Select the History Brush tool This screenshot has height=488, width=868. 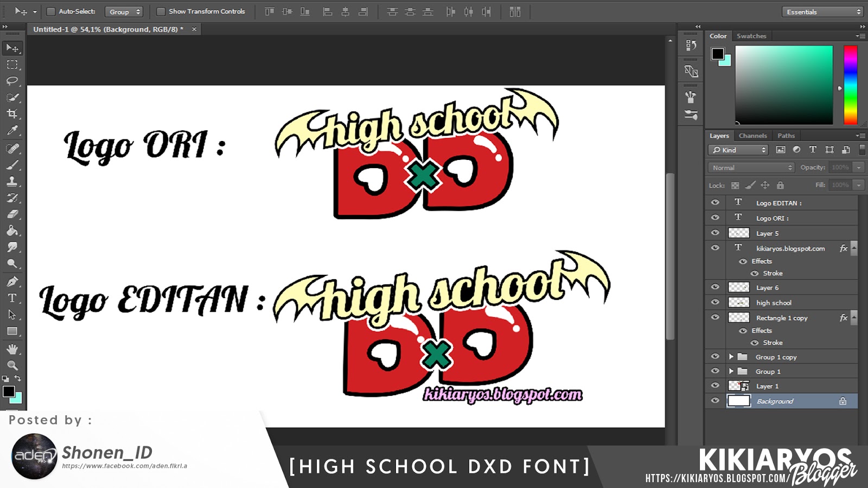[x=12, y=197]
